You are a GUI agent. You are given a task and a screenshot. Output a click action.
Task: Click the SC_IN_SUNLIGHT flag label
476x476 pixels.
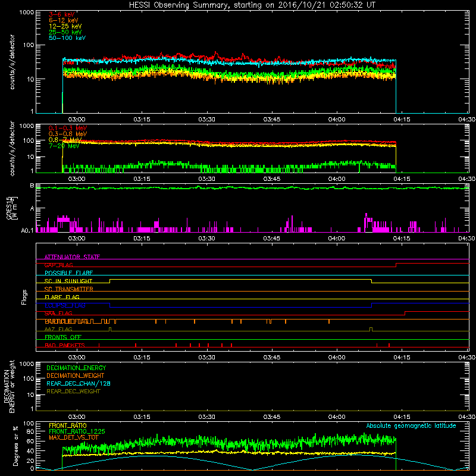pos(68,281)
